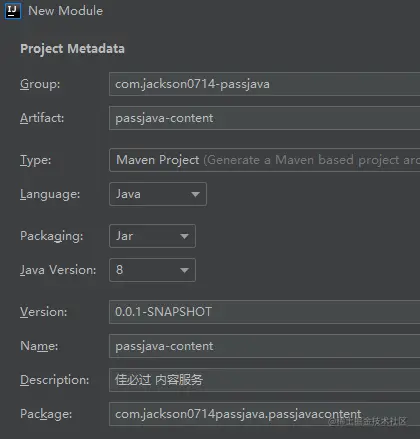Click the value 8 in Java Version combo
Screen dimensions: 420x439
coord(120,270)
